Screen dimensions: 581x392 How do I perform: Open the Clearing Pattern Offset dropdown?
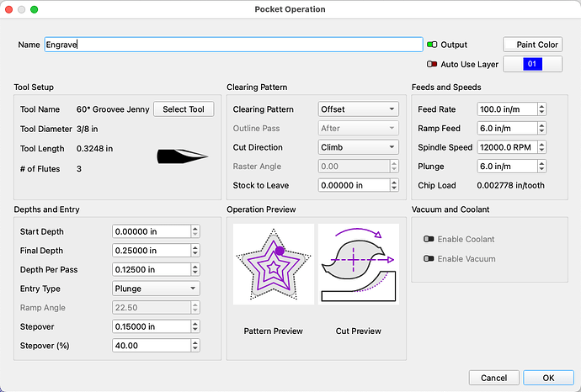point(358,109)
